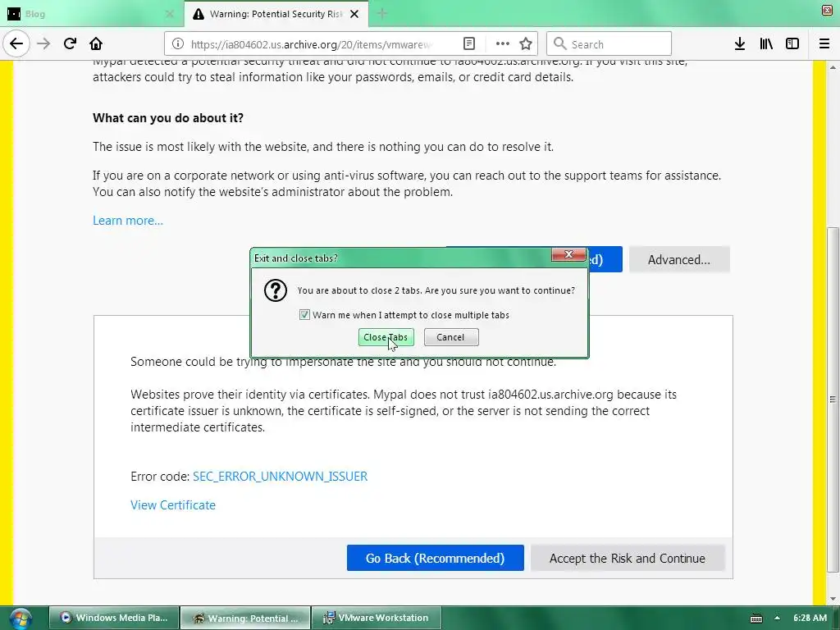Uncheck Warn me when closing multiple tabs
840x630 pixels.
tap(304, 315)
